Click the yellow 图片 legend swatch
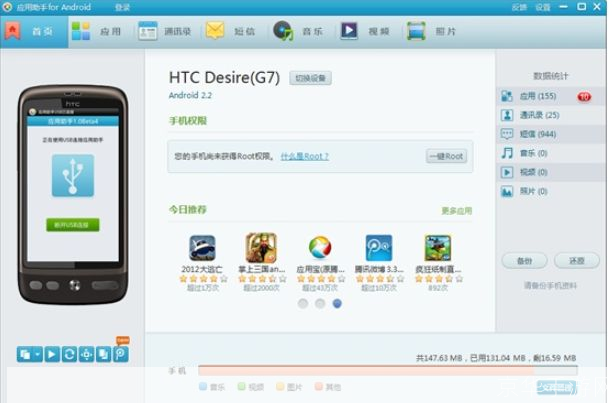Screen dimensions: 612x403 click(280, 387)
